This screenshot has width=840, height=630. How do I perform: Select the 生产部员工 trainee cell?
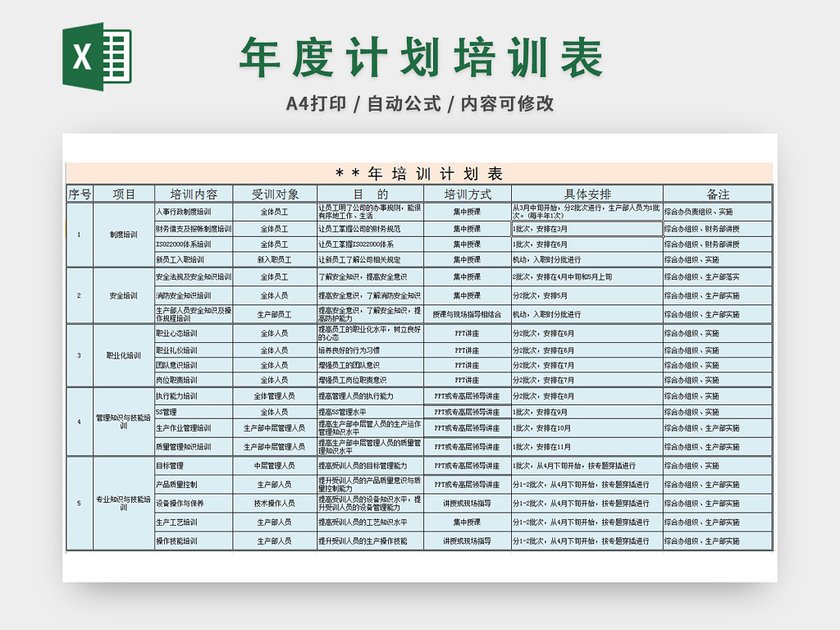click(x=275, y=314)
